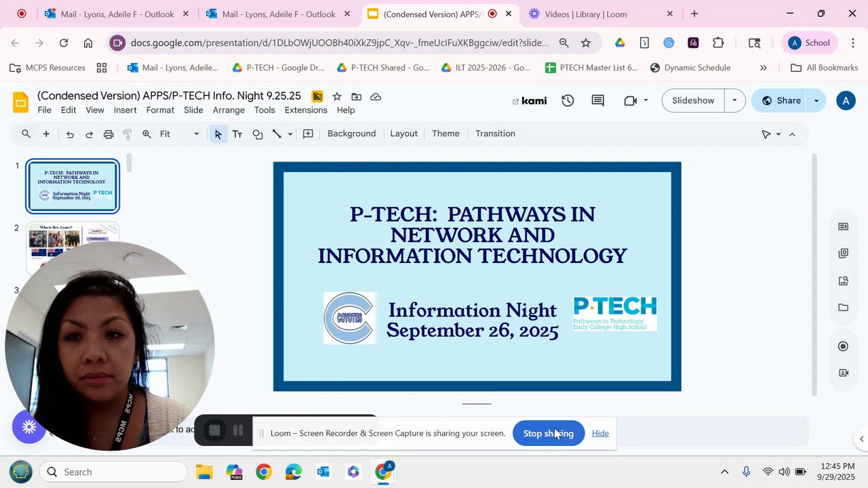This screenshot has height=488, width=868.
Task: Show hidden system tray icons
Action: point(724,472)
